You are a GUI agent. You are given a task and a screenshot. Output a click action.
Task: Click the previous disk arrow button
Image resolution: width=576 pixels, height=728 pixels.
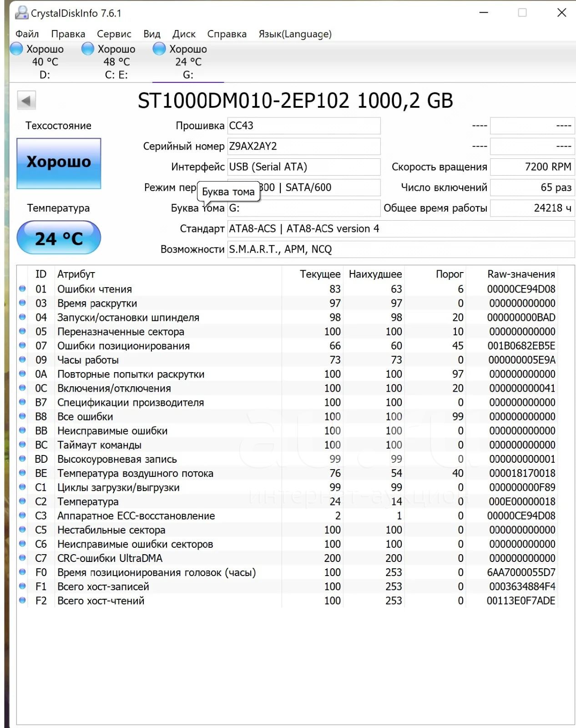[26, 101]
